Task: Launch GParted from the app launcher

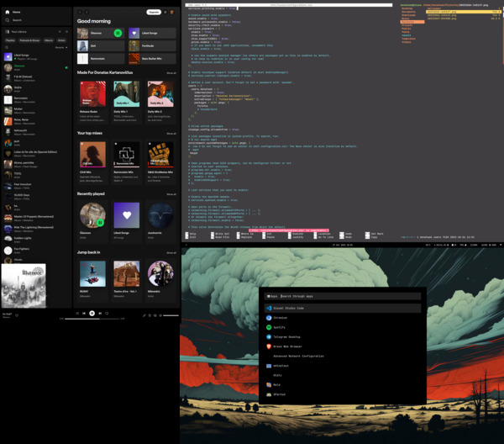Action: (343, 394)
